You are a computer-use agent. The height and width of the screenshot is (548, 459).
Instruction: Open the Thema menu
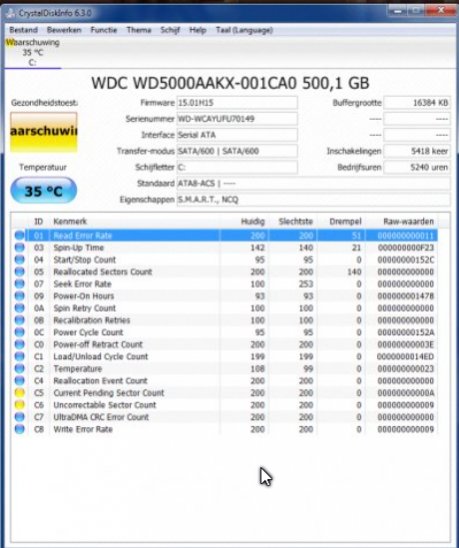pyautogui.click(x=139, y=30)
